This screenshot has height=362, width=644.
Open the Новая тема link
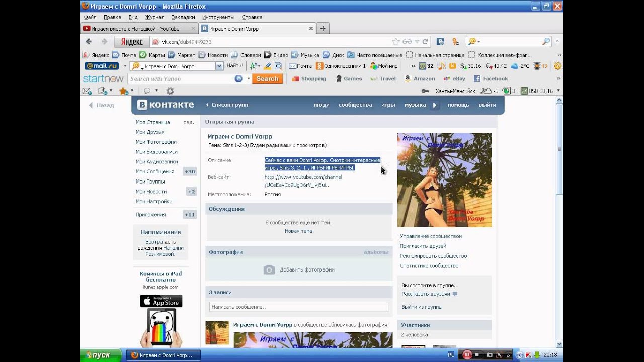[x=298, y=231]
